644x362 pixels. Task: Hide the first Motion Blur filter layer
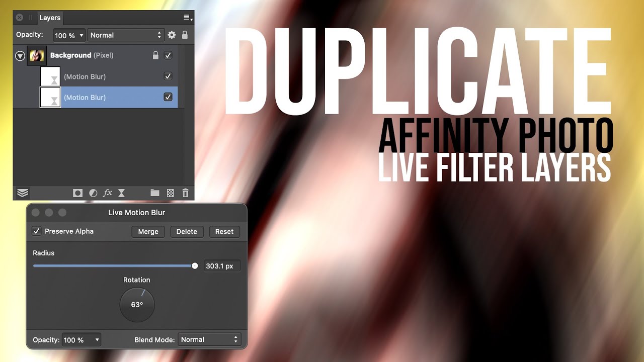tap(168, 76)
